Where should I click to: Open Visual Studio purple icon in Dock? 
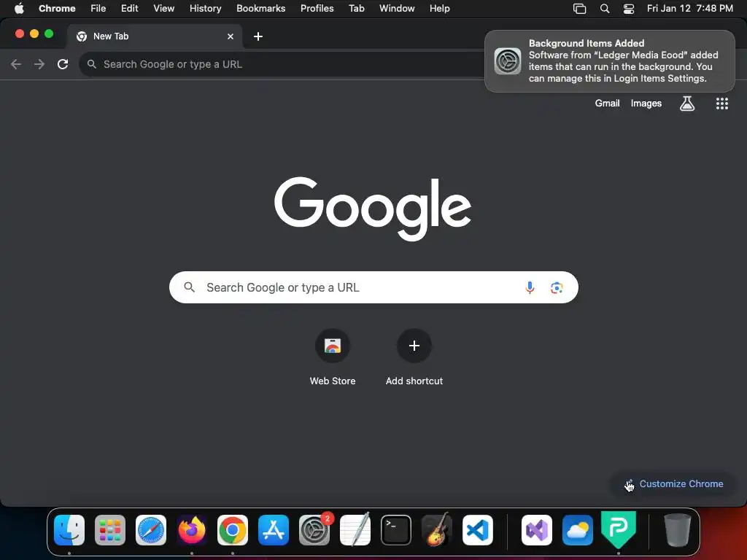pyautogui.click(x=537, y=530)
